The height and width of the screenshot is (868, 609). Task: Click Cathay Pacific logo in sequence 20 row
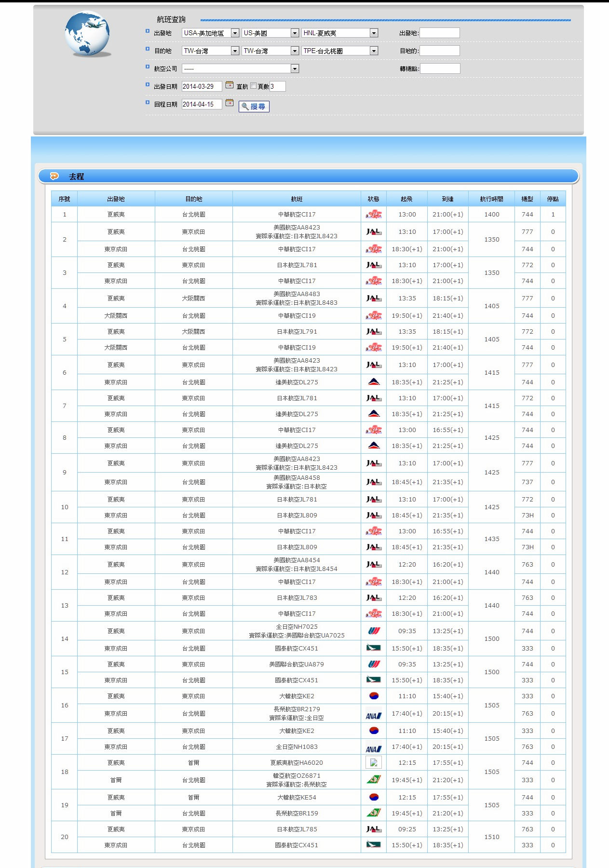point(374,845)
